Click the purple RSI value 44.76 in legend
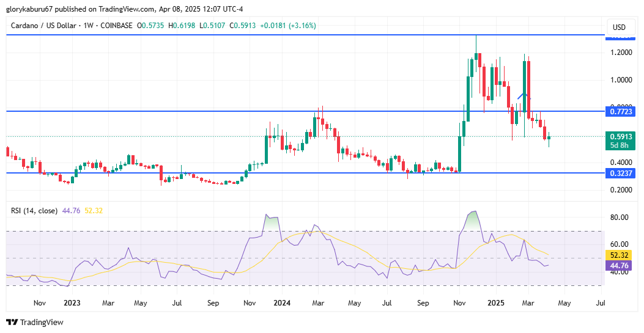Viewport: 644px width, 333px height. (71, 211)
